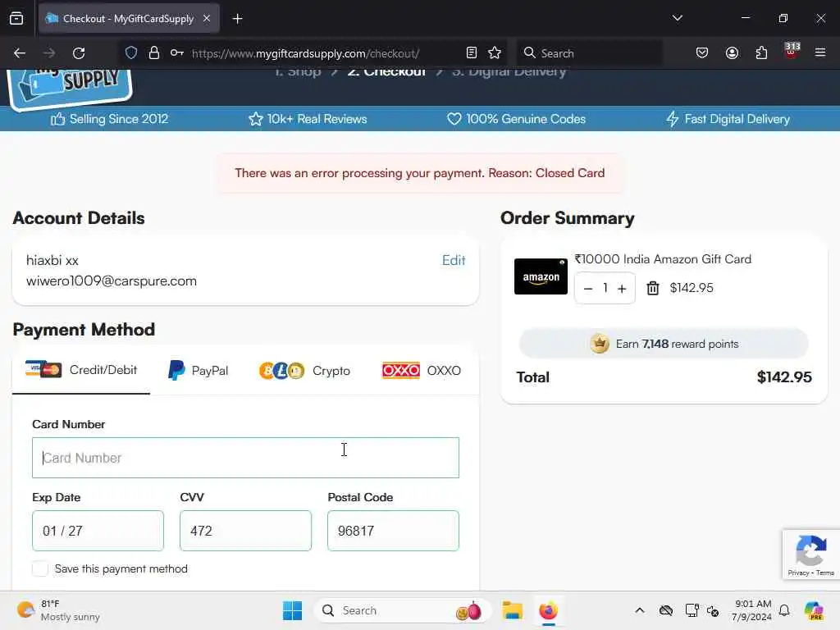The image size is (840, 630).
Task: Open the Copilot preview icon in taskbar
Action: [814, 610]
